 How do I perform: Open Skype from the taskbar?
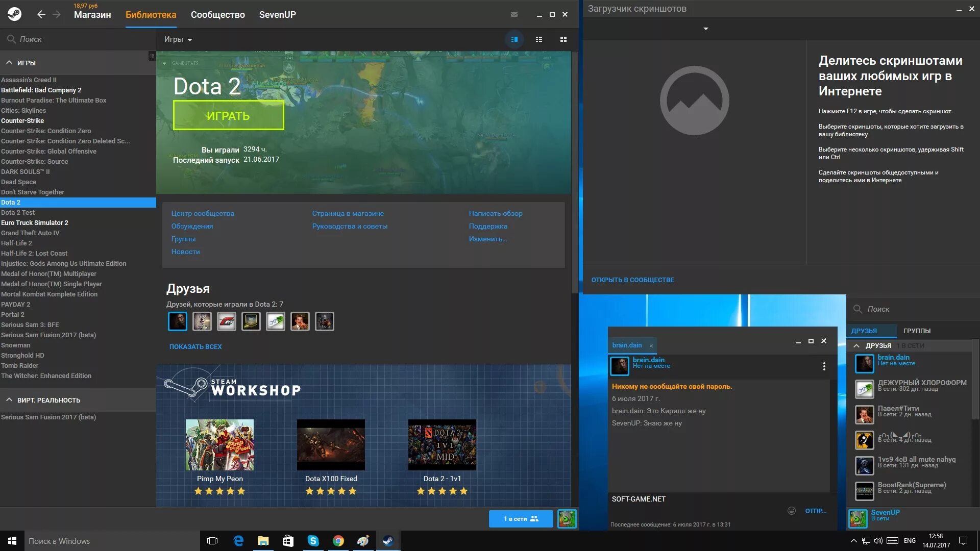[x=313, y=541]
